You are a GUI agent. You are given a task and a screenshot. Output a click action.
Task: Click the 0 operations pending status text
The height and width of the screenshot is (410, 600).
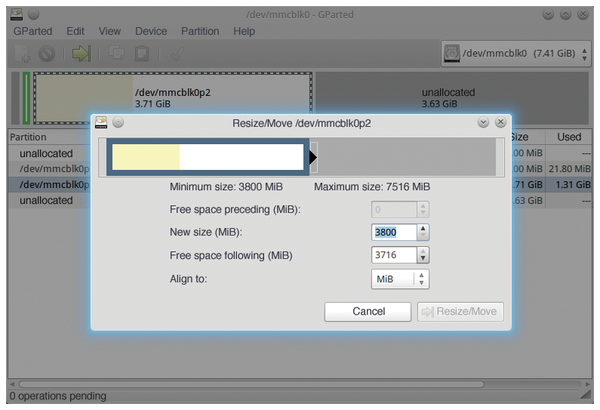tap(58, 396)
